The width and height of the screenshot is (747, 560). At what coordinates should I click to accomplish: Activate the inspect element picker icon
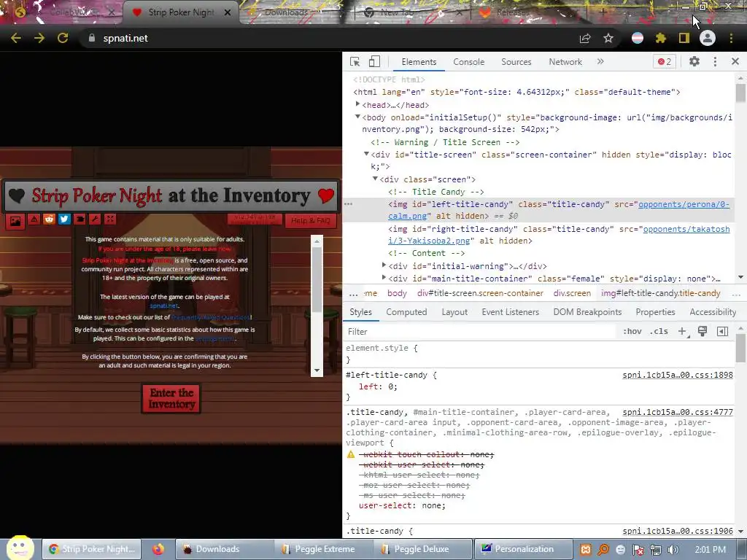(355, 61)
